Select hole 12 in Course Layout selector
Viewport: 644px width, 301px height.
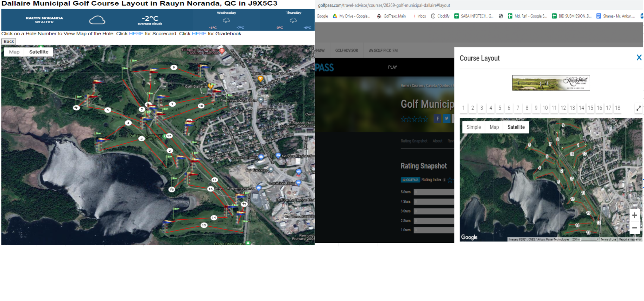point(563,108)
